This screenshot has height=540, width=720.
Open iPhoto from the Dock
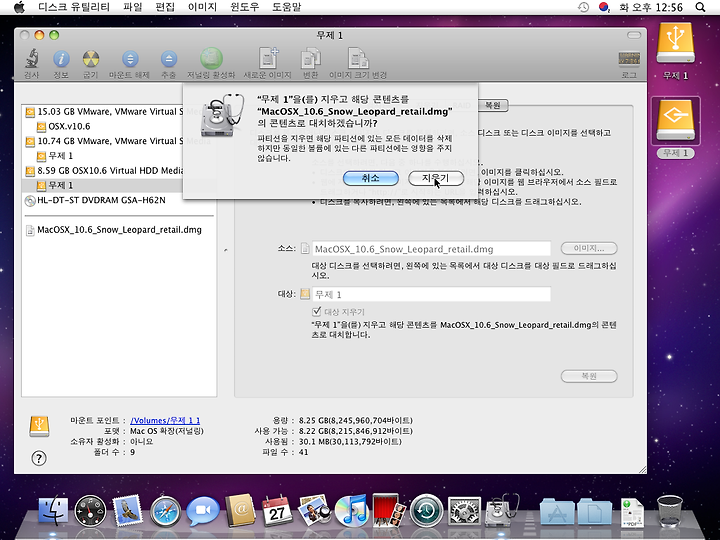[315, 511]
